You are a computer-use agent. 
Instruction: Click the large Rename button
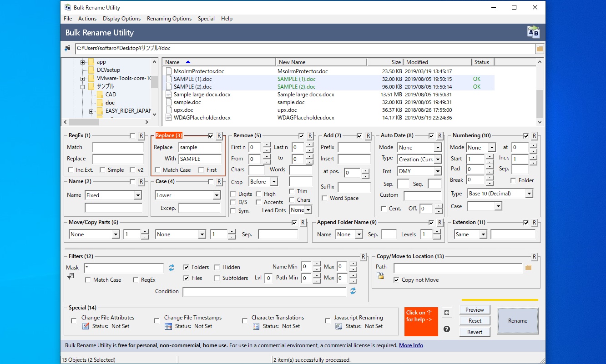[x=518, y=321]
